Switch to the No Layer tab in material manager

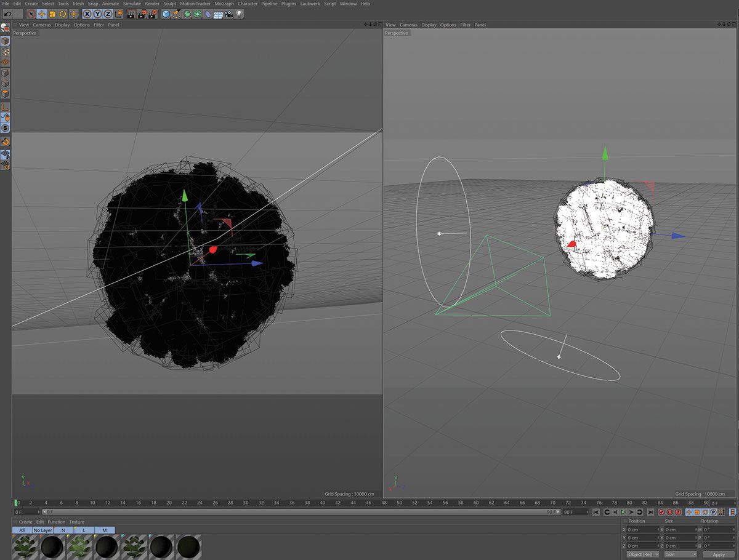(x=42, y=530)
